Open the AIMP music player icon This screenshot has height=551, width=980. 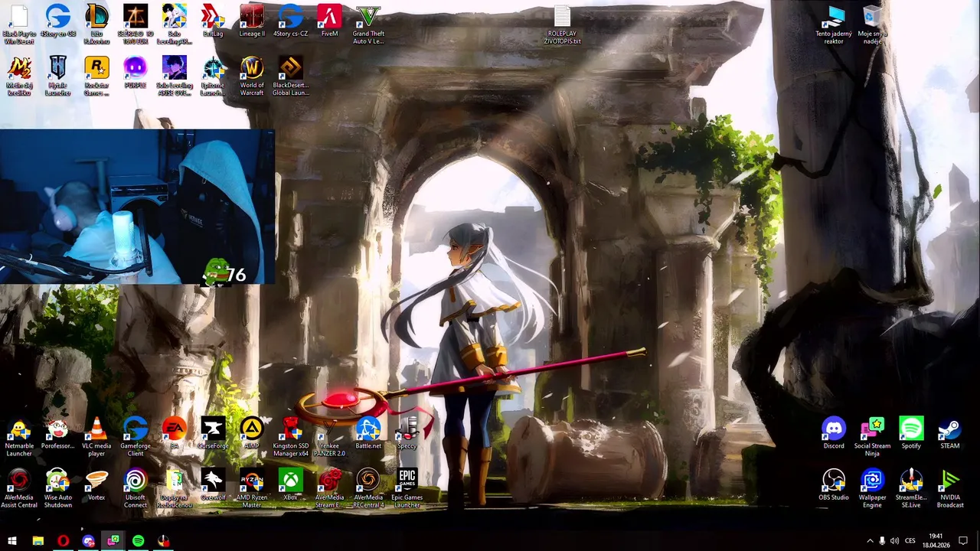(252, 434)
